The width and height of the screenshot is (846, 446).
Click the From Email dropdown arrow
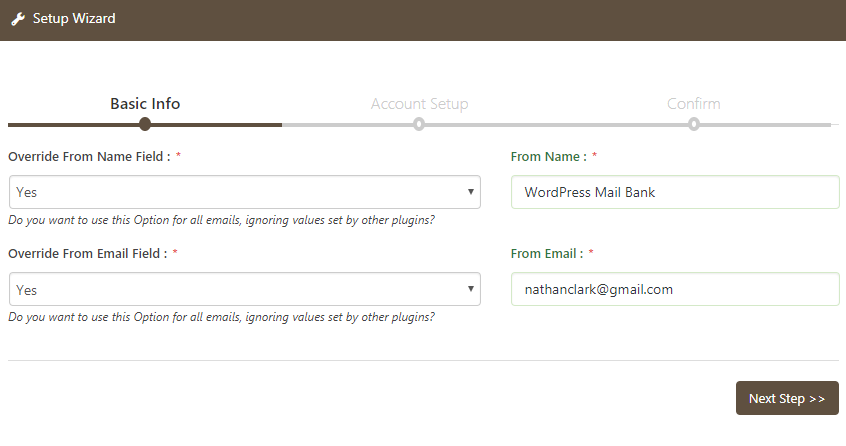click(470, 290)
